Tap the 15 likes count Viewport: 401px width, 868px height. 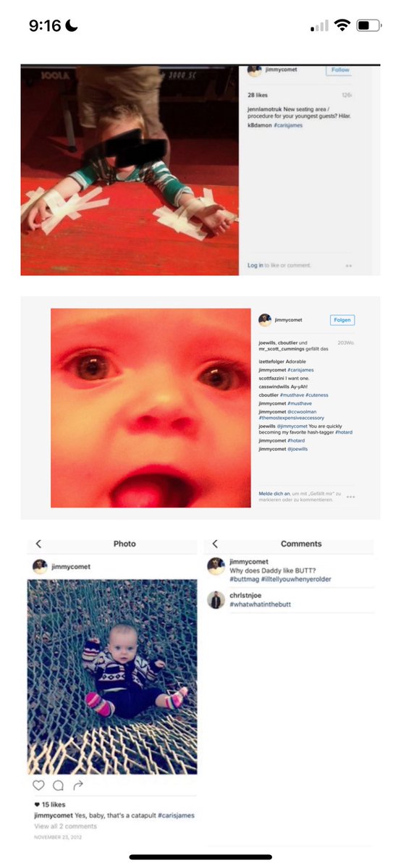tap(50, 804)
